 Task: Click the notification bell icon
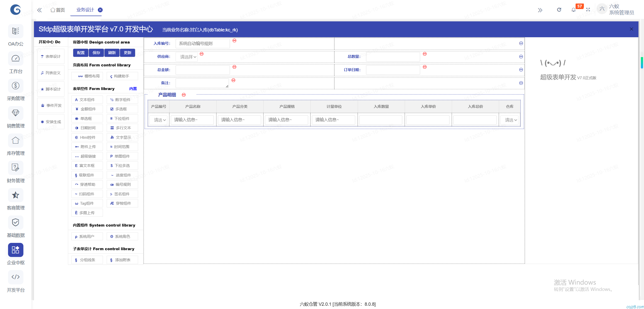click(573, 10)
